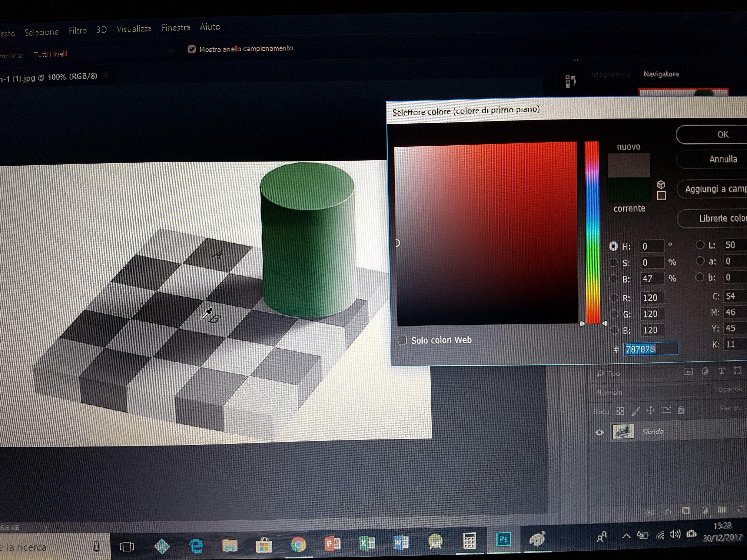Click the pixel layer filter icon
Viewport: 747px width, 560px height.
688,372
